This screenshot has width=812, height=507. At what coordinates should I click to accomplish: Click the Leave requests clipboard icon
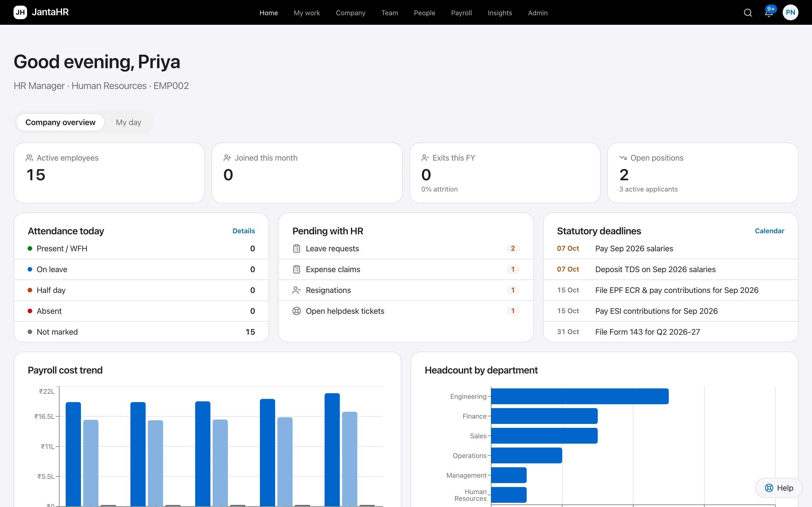tap(296, 248)
